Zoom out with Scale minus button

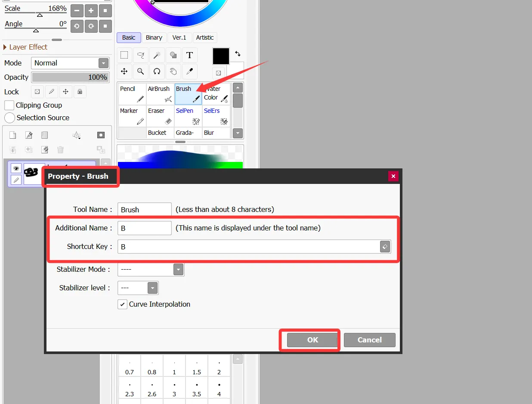77,10
